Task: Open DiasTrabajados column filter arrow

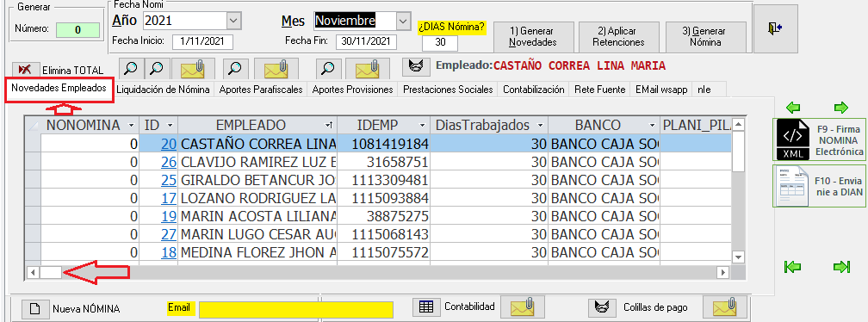Action: [x=540, y=125]
